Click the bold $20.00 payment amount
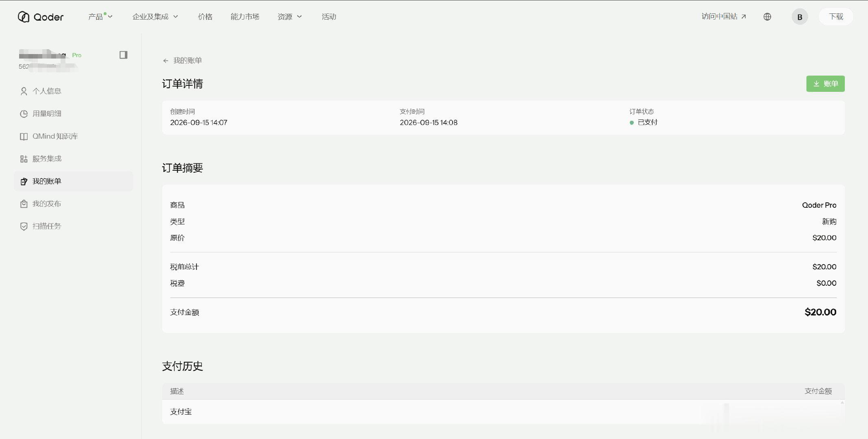The image size is (868, 439). (820, 312)
